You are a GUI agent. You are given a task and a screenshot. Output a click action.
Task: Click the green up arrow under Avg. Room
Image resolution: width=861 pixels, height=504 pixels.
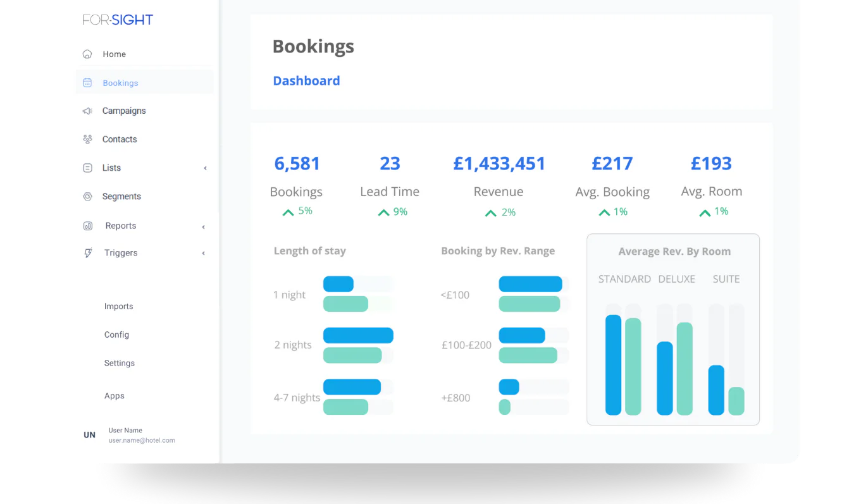pos(705,213)
